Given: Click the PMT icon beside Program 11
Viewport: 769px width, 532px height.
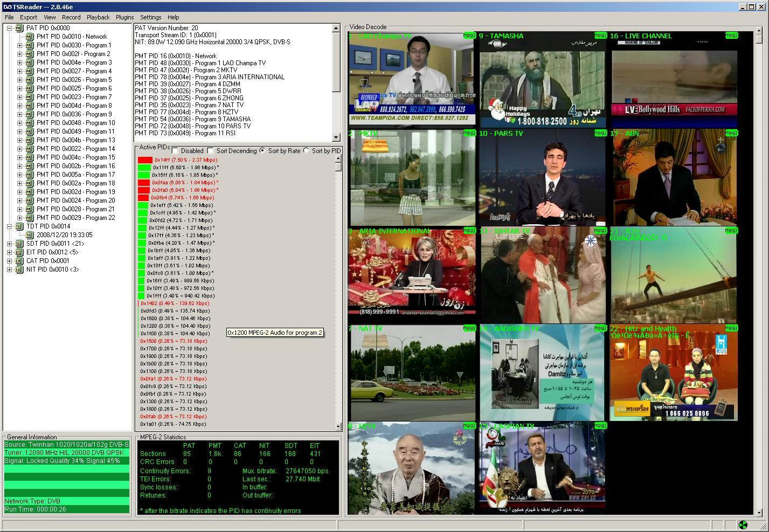Looking at the screenshot, I should [x=30, y=132].
